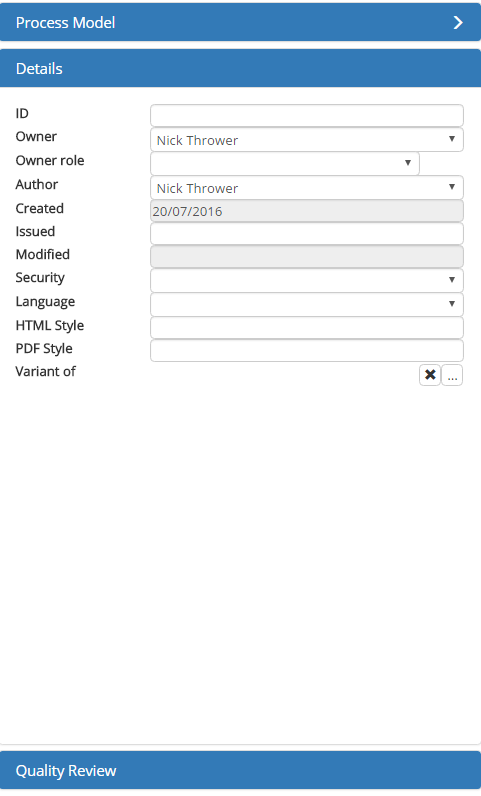481x796 pixels.
Task: Click the Created date field
Action: coord(307,211)
